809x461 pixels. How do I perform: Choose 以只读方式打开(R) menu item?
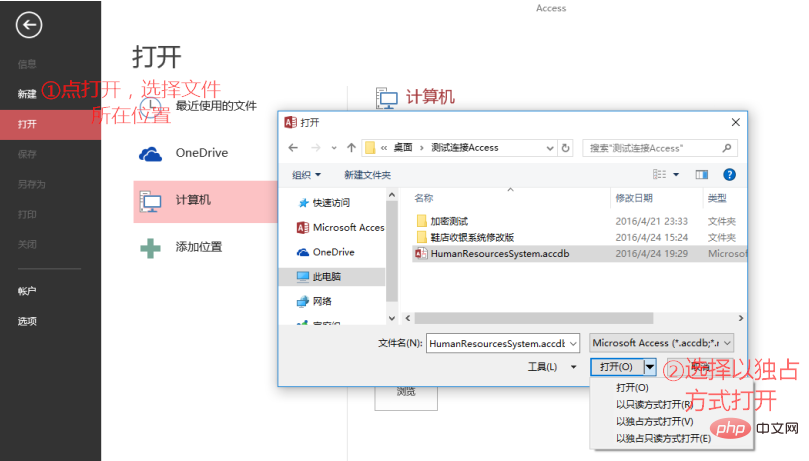(654, 405)
